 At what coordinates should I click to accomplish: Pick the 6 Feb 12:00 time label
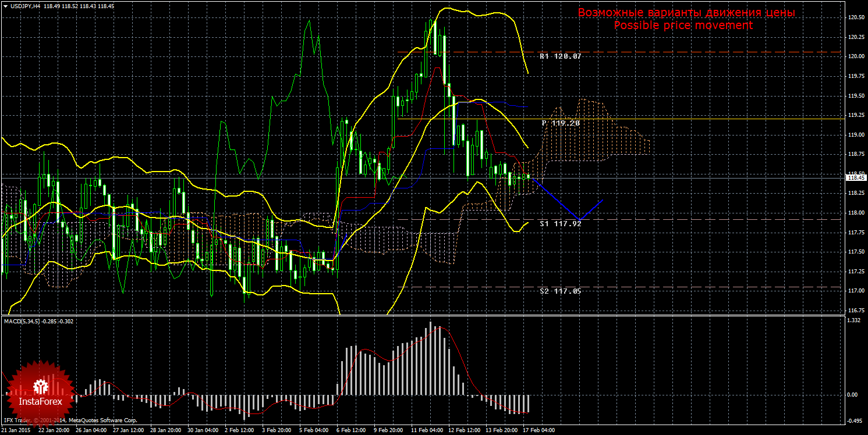click(352, 431)
